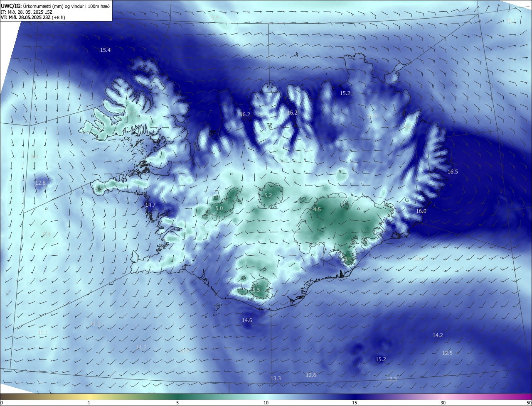Viewport: 532px width, 406px height.
Task: Select the 14.2 value label
Action: click(438, 335)
